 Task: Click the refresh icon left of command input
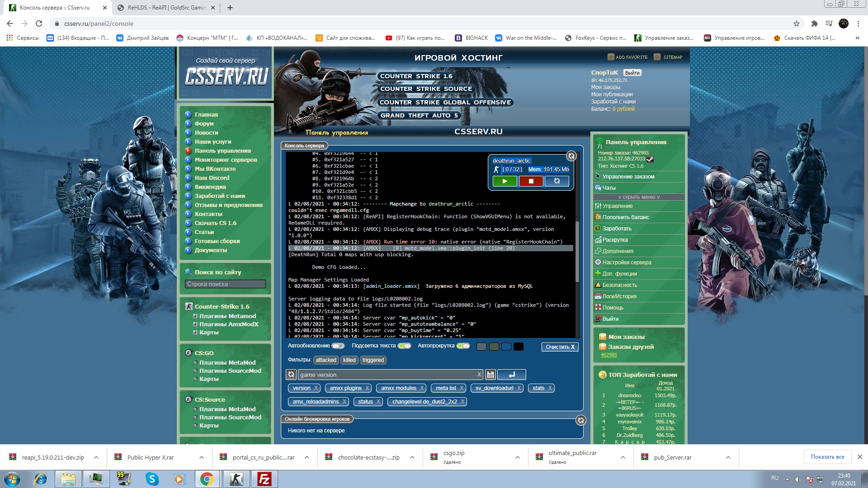(x=291, y=375)
